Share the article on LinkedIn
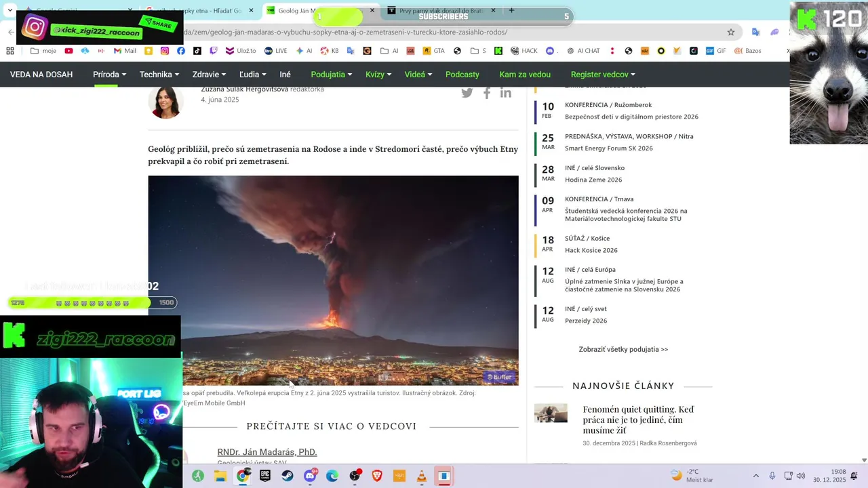Screen dimensions: 868x488 coord(506,93)
